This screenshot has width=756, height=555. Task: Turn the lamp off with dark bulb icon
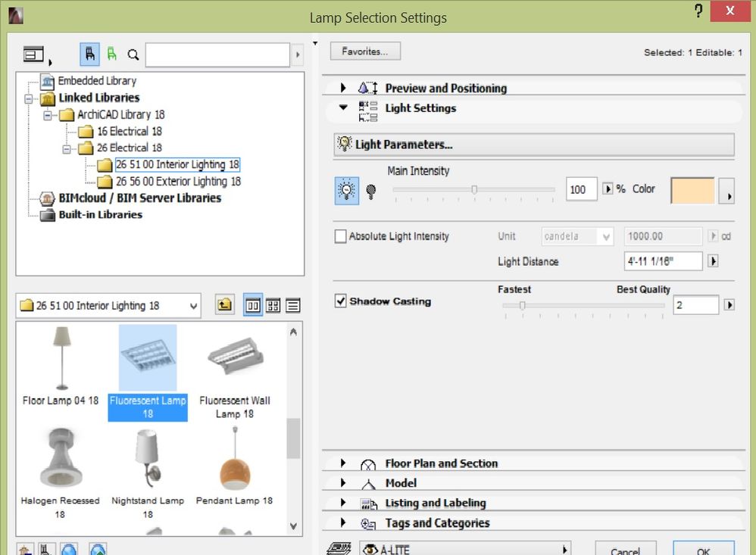[370, 192]
